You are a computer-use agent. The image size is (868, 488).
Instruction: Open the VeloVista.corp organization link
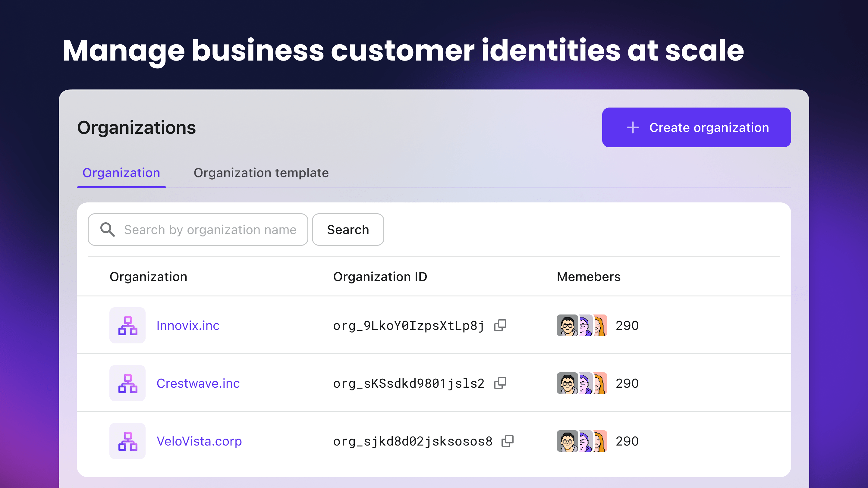(x=199, y=441)
